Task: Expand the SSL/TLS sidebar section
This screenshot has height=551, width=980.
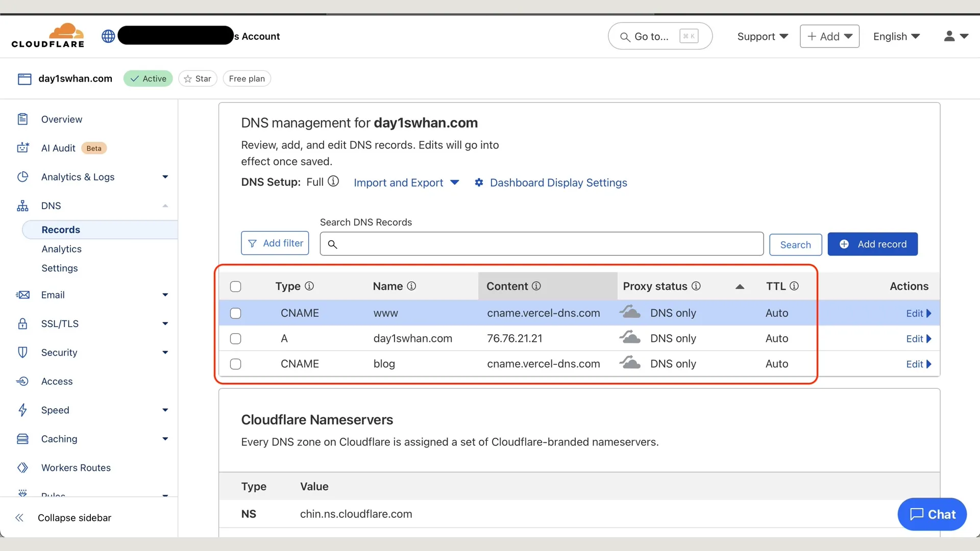Action: coord(165,323)
